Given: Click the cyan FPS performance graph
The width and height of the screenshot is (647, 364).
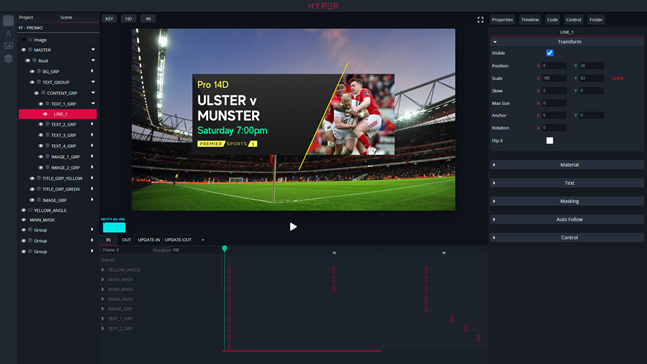Looking at the screenshot, I should [114, 227].
